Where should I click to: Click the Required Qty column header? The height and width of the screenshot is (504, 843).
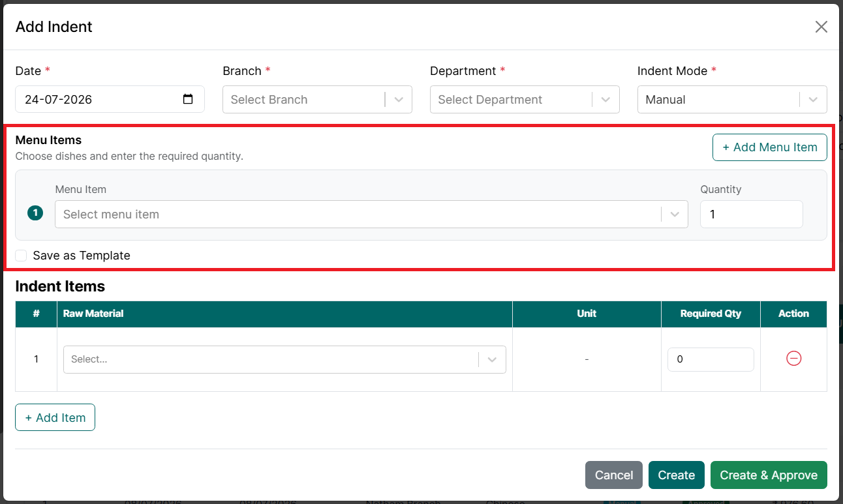(x=711, y=314)
